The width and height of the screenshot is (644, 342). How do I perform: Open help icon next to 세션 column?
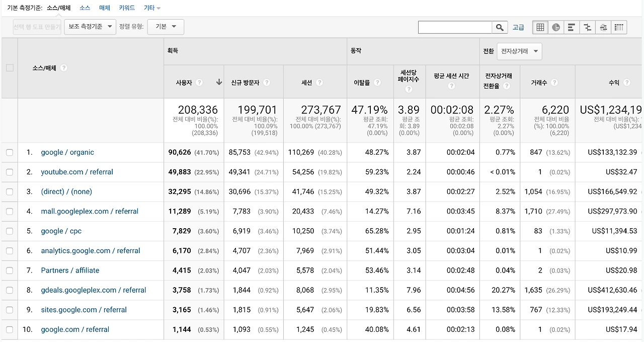click(319, 83)
